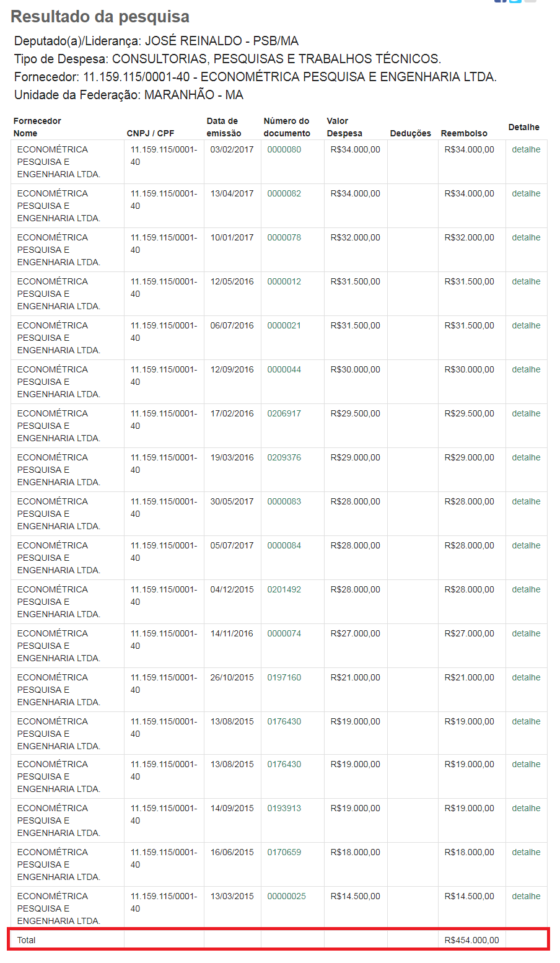This screenshot has height=963, width=560.
Task: Select the 'Reembolso' column header
Action: pos(464,133)
